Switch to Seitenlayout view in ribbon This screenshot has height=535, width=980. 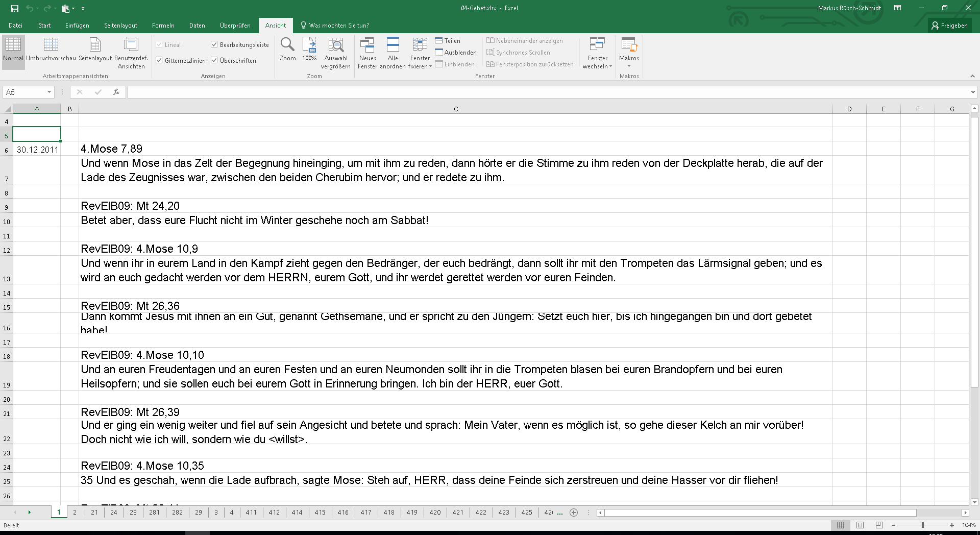(x=95, y=50)
